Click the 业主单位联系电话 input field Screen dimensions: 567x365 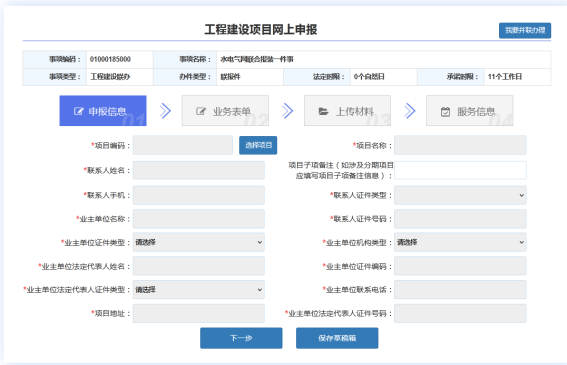coord(460,289)
